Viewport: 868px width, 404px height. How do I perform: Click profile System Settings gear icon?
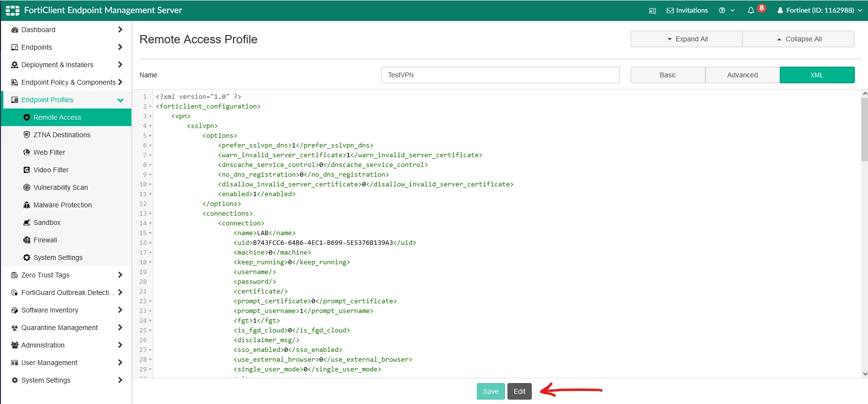(x=27, y=257)
